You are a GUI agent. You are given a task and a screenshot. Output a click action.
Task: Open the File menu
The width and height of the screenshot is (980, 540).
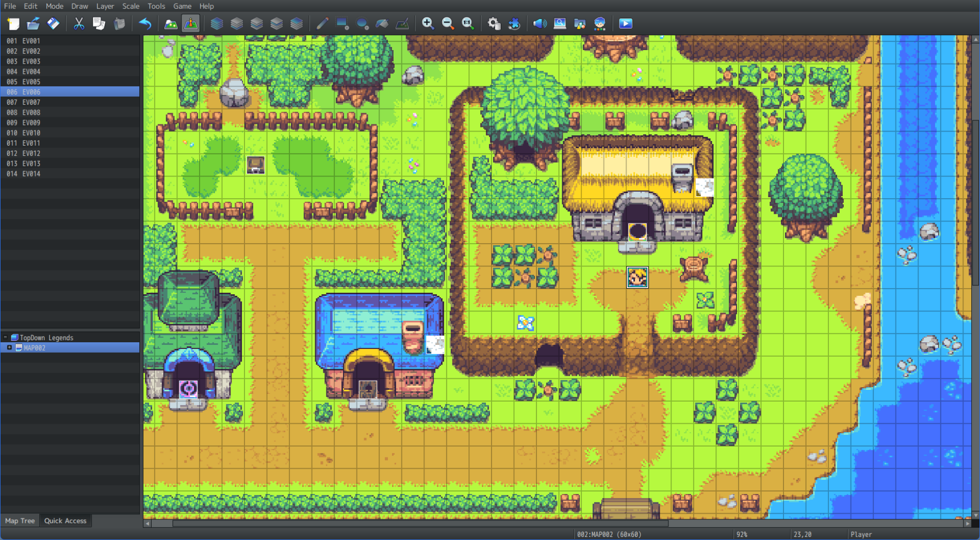(x=10, y=6)
